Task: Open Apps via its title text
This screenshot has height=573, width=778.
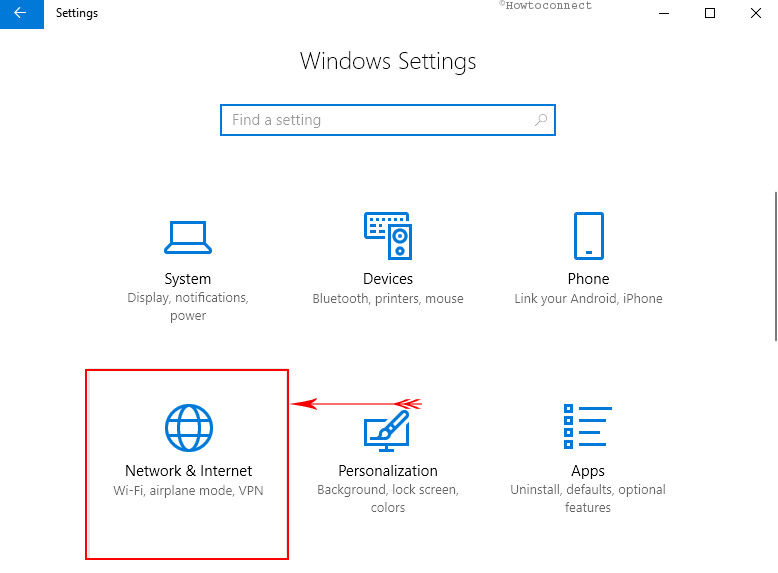Action: [588, 471]
